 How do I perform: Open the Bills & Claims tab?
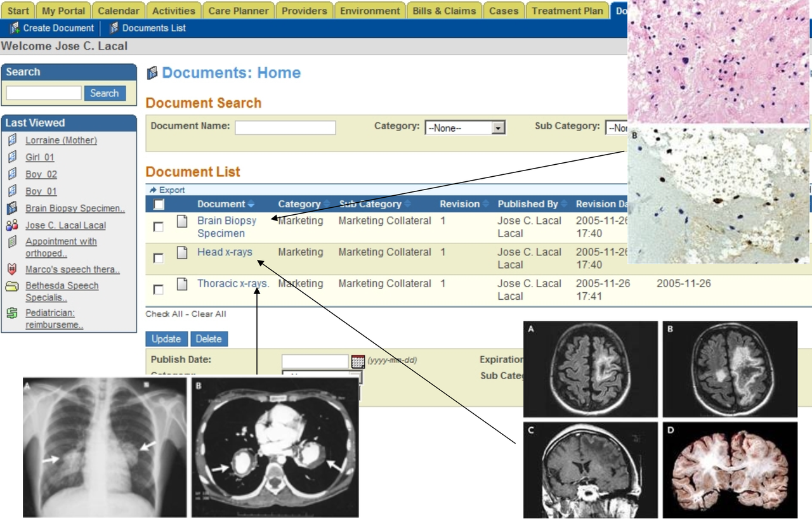click(444, 10)
